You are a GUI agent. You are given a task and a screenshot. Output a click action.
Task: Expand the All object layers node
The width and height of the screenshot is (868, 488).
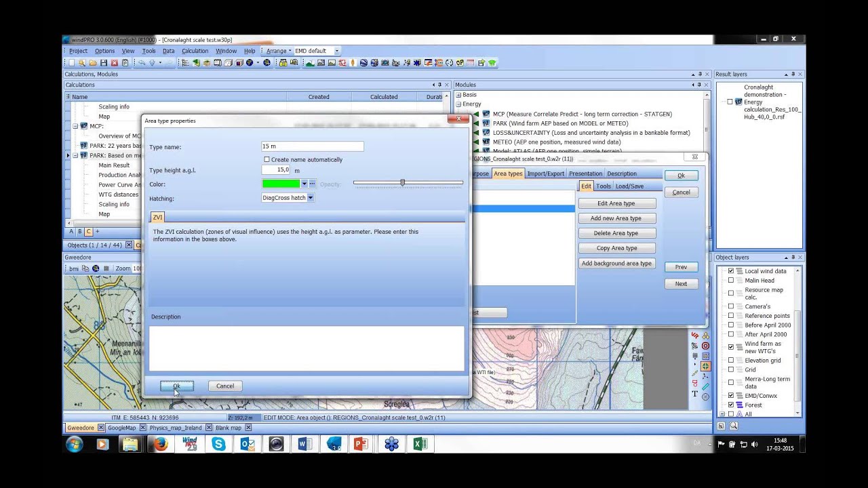(x=722, y=414)
